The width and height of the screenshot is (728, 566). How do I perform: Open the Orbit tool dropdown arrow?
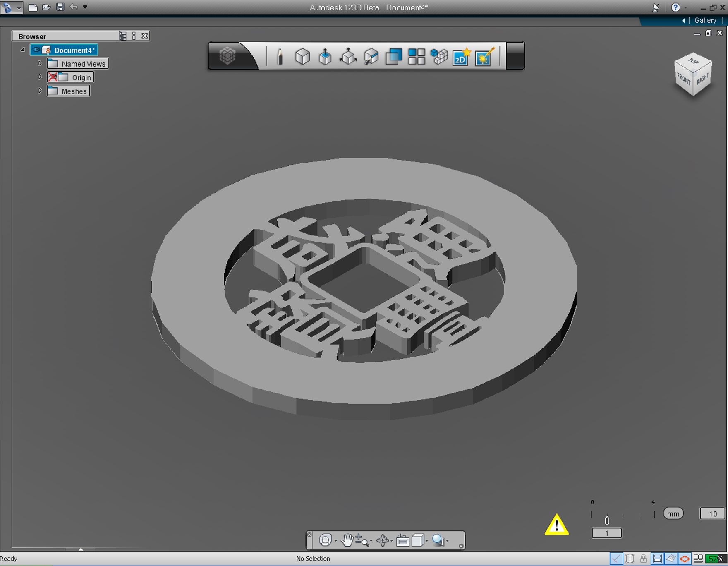pos(392,541)
